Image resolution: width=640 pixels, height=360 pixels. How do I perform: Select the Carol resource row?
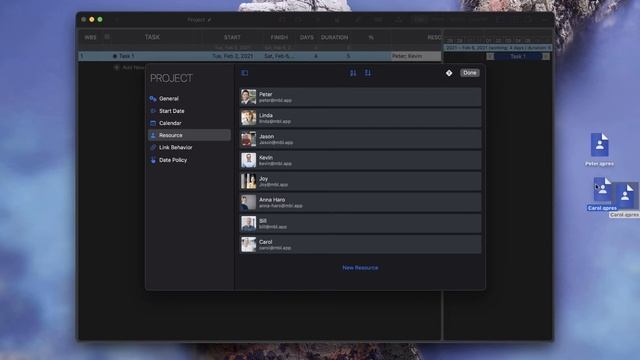360,244
